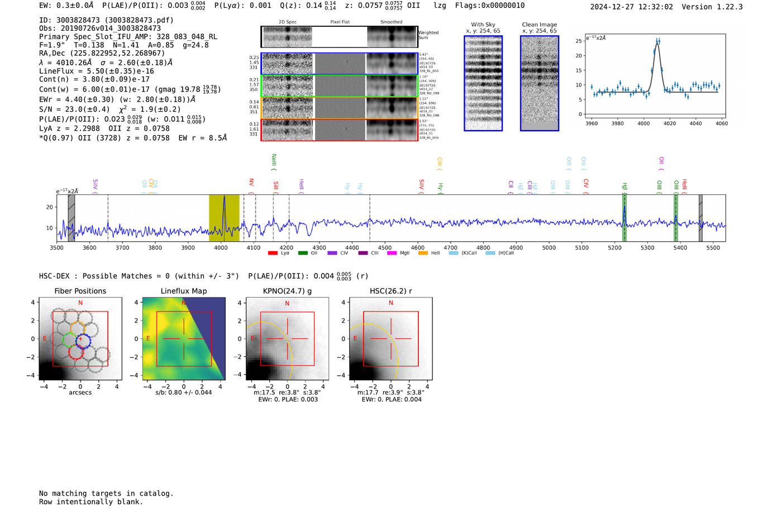Click 'No matching targets in catalog.' text

pyautogui.click(x=106, y=493)
